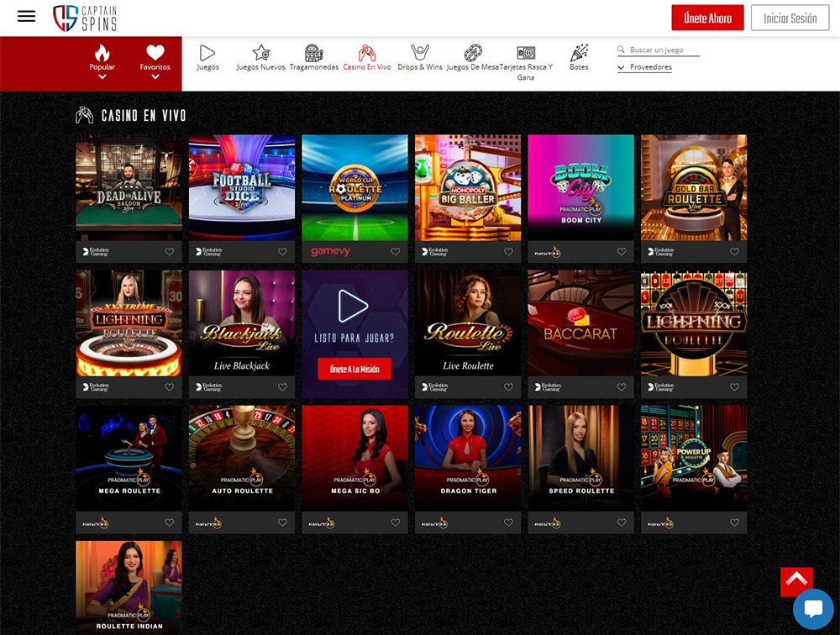840x635 pixels.
Task: Click the gamevy logo under World Cup Roulette
Action: (330, 251)
